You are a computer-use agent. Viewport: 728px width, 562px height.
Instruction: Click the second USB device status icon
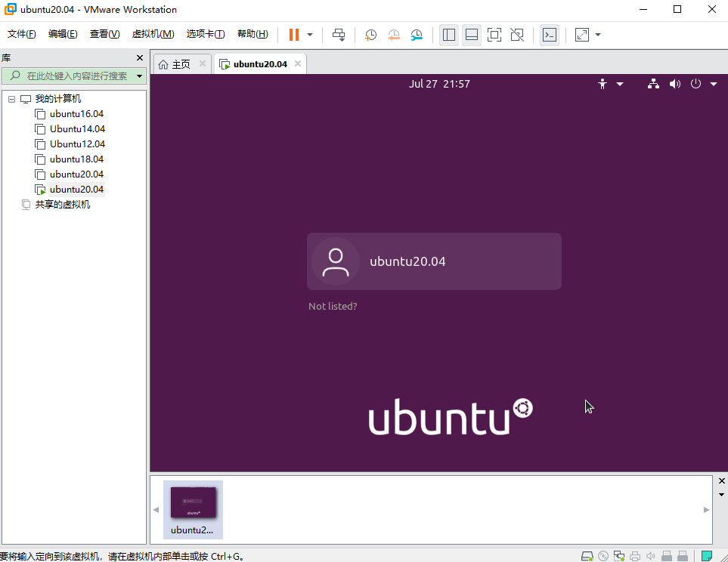[683, 556]
